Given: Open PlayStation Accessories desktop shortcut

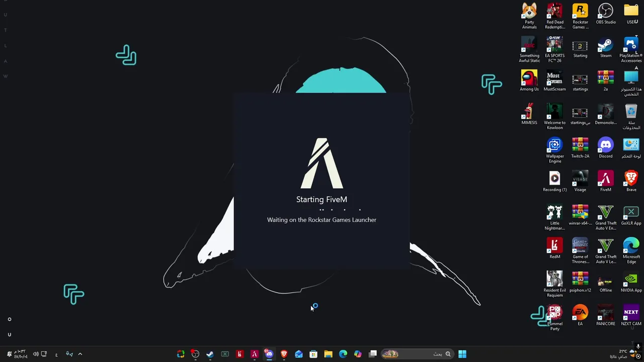Looking at the screenshot, I should point(631,50).
